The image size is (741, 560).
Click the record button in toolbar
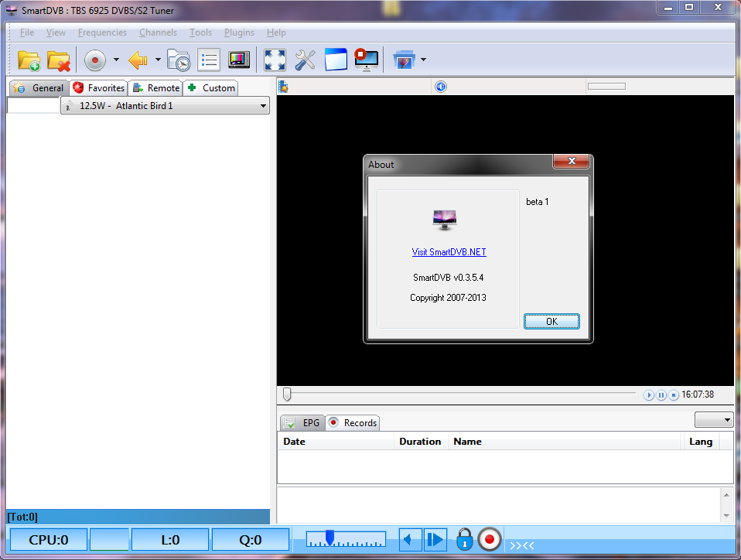pyautogui.click(x=95, y=60)
